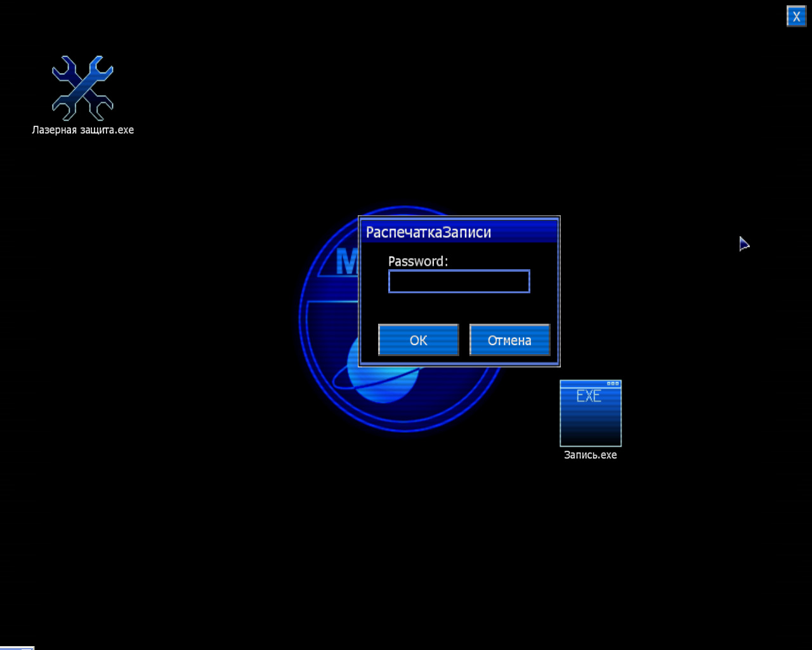Image resolution: width=812 pixels, height=650 pixels.
Task: Click the 'EXE' text inside the blue icon
Action: 589,396
